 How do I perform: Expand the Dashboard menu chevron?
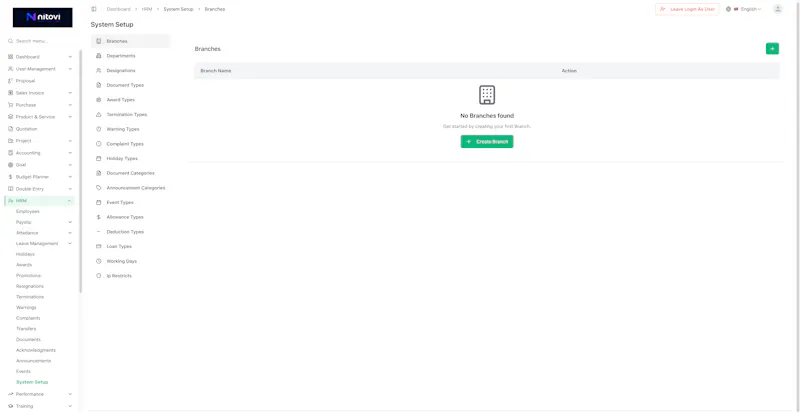70,57
